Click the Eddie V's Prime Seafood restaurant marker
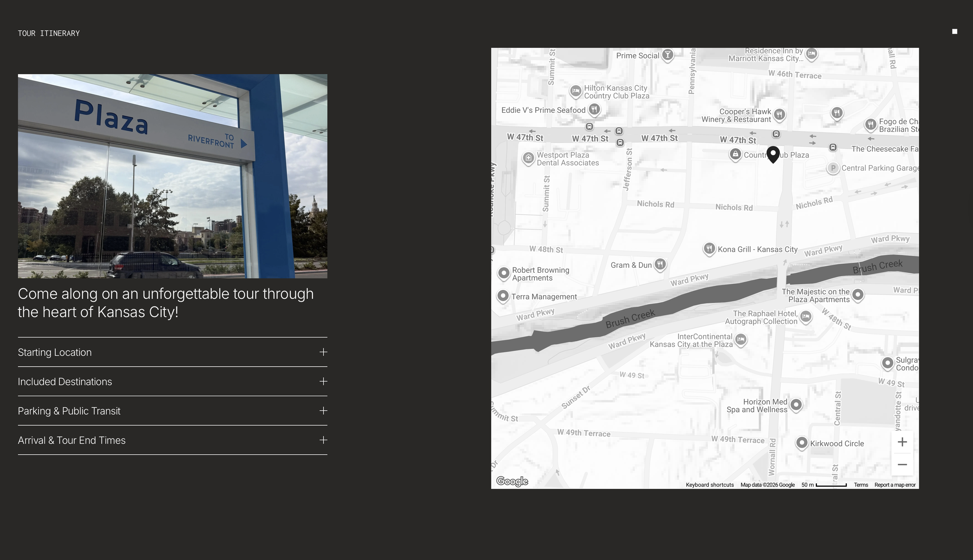 (595, 110)
